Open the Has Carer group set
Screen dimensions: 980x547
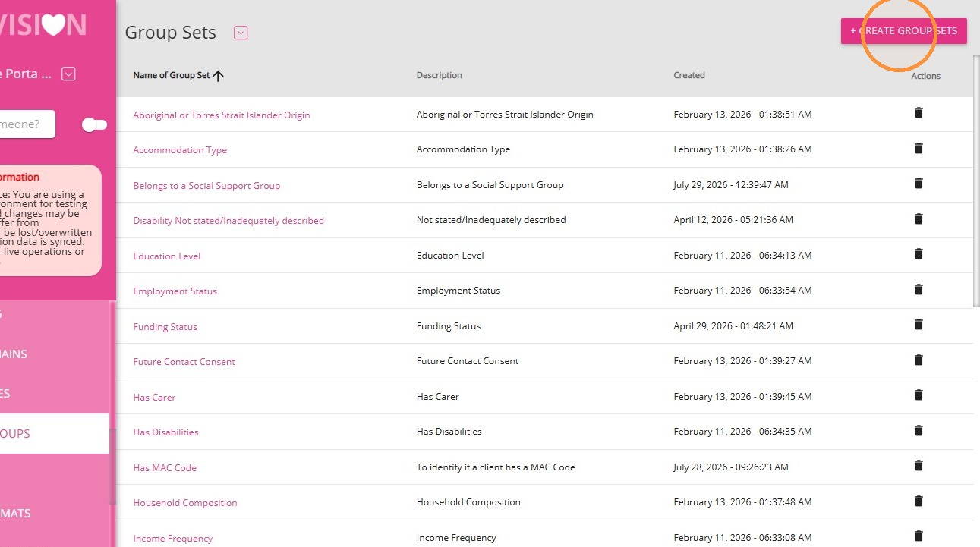point(154,398)
